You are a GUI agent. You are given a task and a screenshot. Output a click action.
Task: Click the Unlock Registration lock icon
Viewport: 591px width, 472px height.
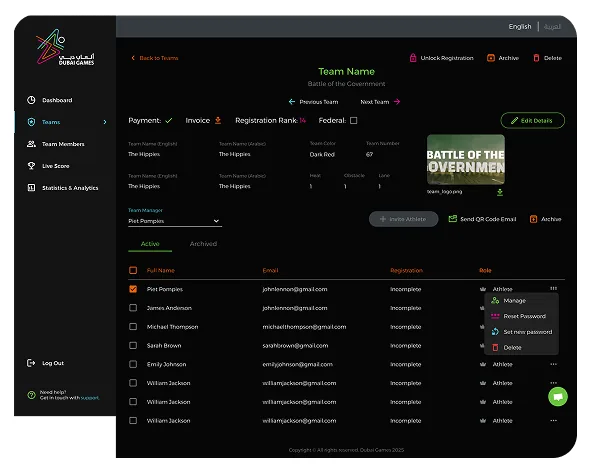413,58
